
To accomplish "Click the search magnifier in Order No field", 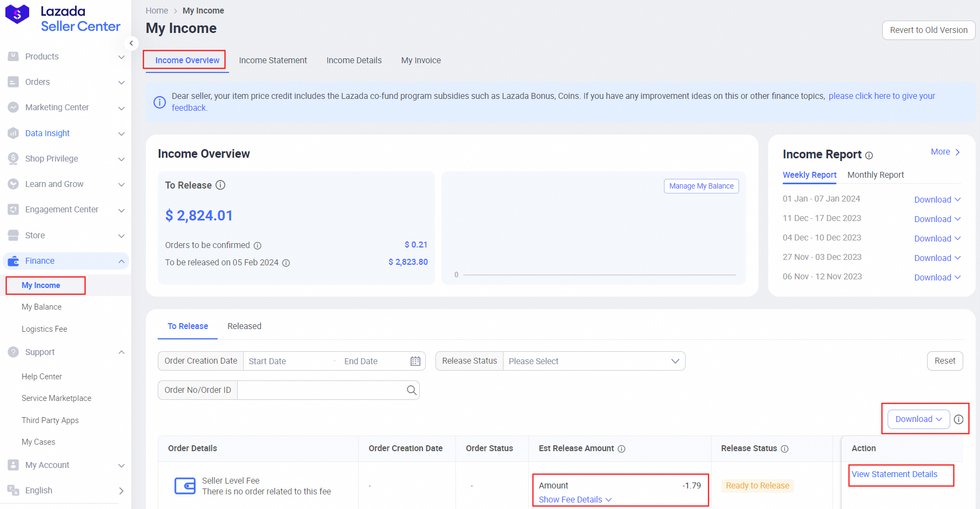I will pyautogui.click(x=412, y=390).
